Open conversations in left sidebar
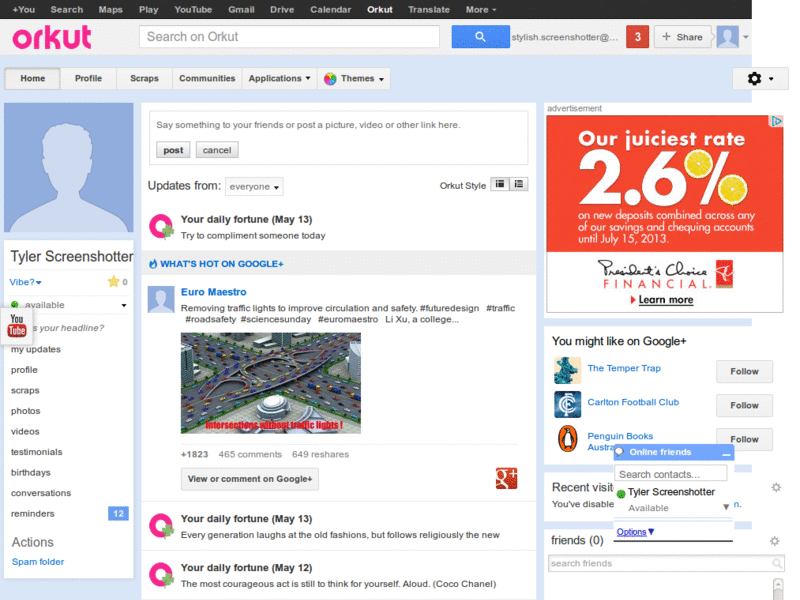Viewport: 800px width, 600px height. coord(41,493)
